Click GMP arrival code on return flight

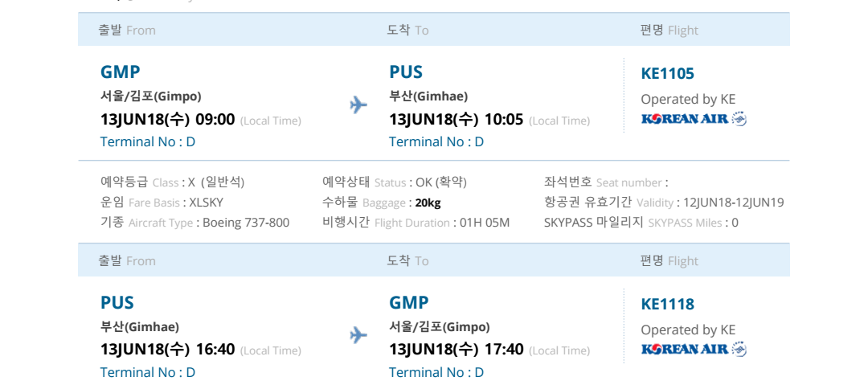coord(409,303)
